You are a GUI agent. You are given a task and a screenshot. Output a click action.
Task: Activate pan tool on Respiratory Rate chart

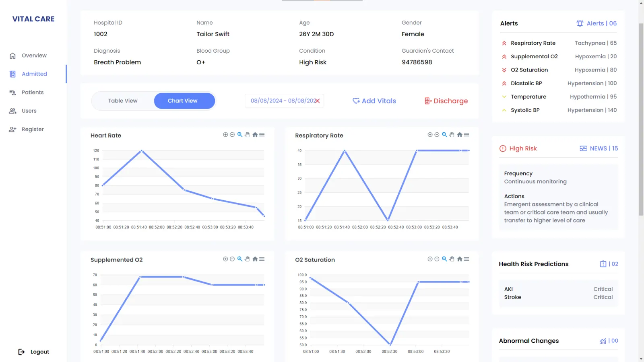pos(452,135)
